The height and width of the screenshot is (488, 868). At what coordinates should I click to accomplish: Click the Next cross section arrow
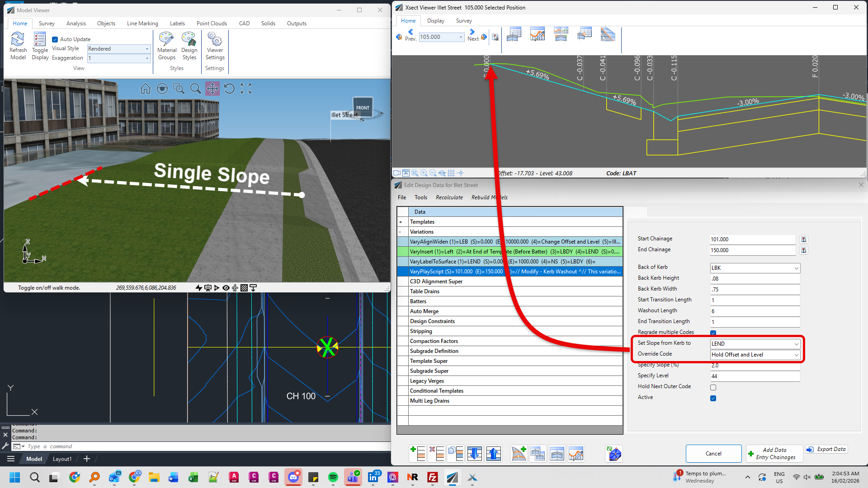point(473,35)
